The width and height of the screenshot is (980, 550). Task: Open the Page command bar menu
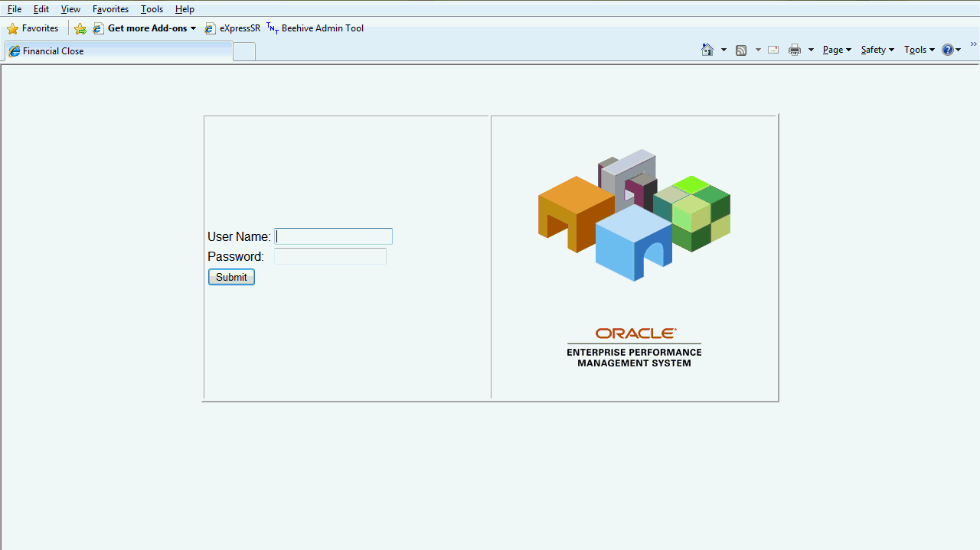click(837, 50)
